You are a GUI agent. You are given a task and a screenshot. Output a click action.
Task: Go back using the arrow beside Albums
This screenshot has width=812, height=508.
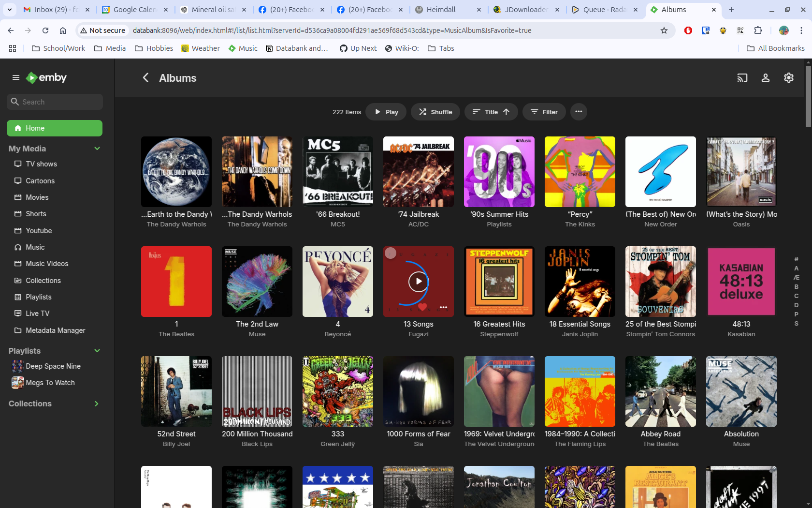pos(145,78)
